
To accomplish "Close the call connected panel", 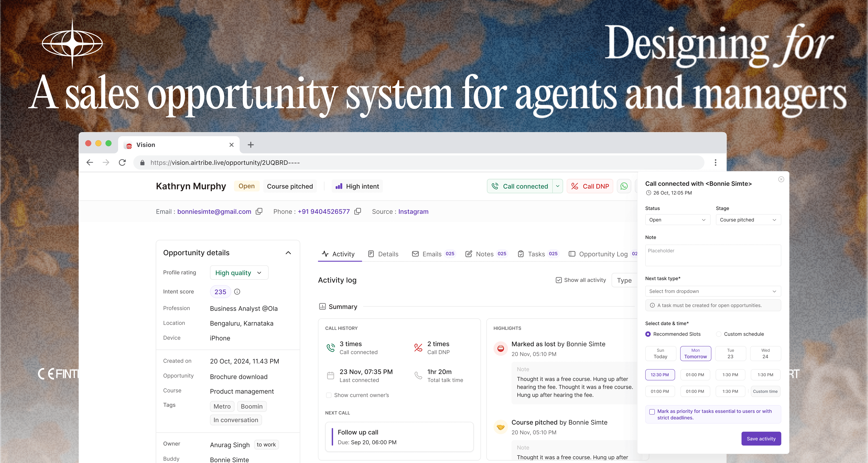I will coord(781,179).
